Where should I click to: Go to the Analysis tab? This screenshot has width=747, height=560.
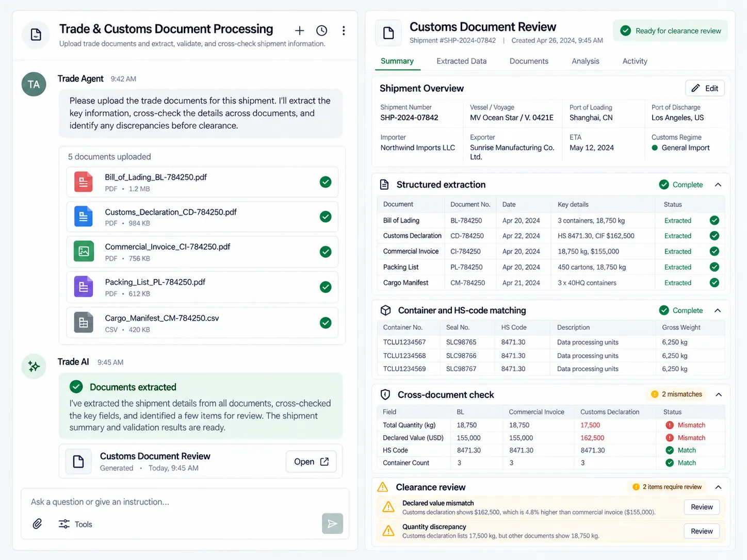click(x=586, y=61)
